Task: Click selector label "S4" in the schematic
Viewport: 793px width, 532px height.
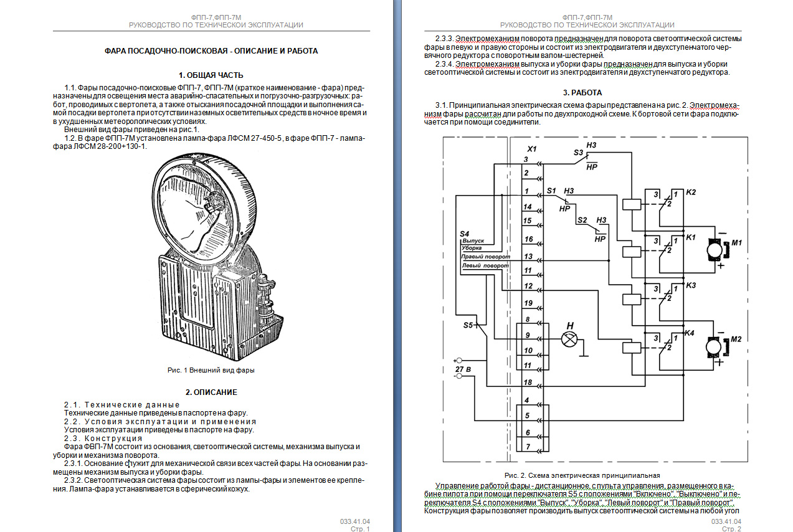Action: pos(465,234)
